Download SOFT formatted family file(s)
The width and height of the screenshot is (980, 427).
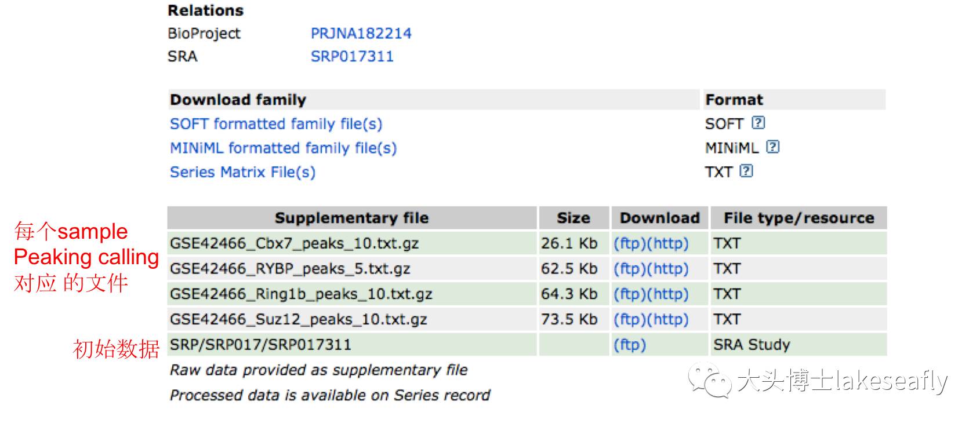(276, 124)
